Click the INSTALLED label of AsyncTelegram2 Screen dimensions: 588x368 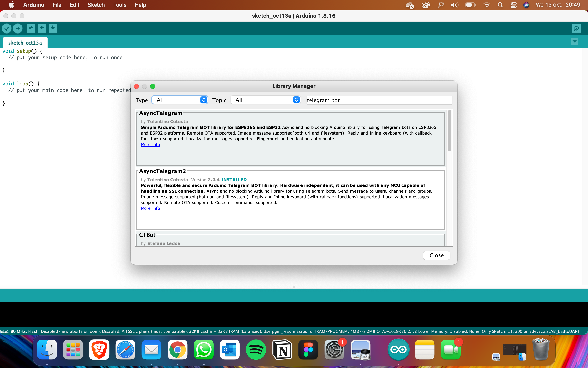point(234,180)
